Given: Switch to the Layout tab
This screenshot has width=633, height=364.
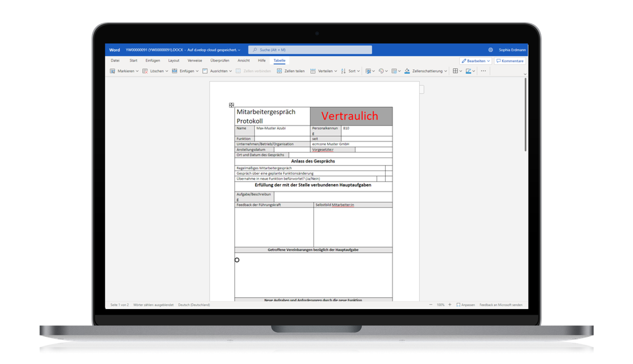Looking at the screenshot, I should (174, 61).
